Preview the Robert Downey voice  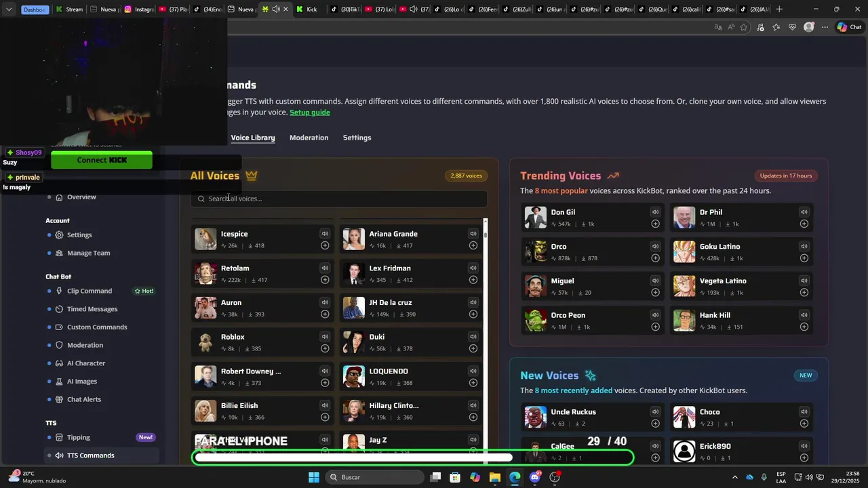325,371
